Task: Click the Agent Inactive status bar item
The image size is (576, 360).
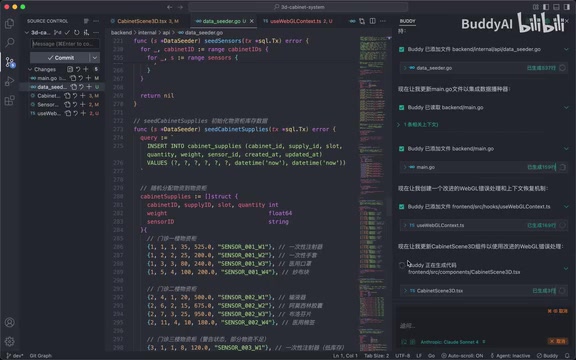Action: coord(511,356)
